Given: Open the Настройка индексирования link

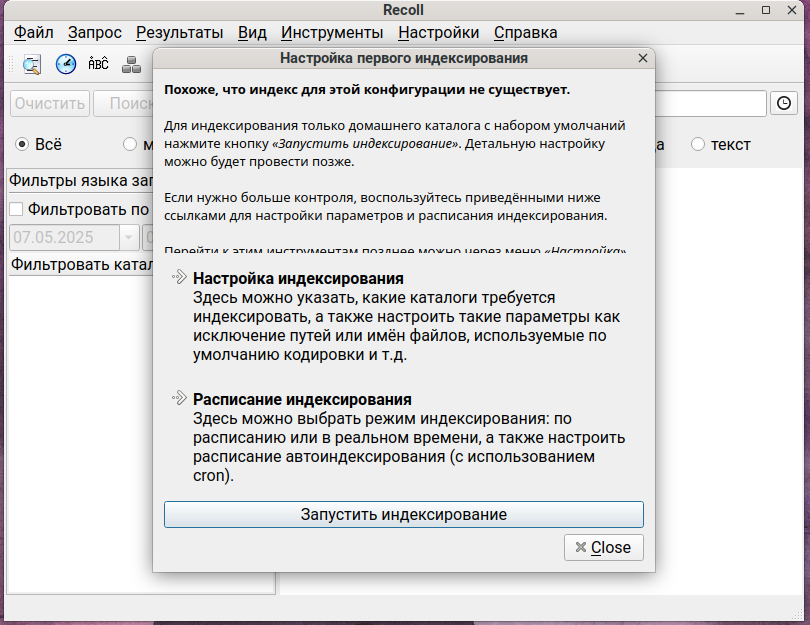Looking at the screenshot, I should pos(298,278).
